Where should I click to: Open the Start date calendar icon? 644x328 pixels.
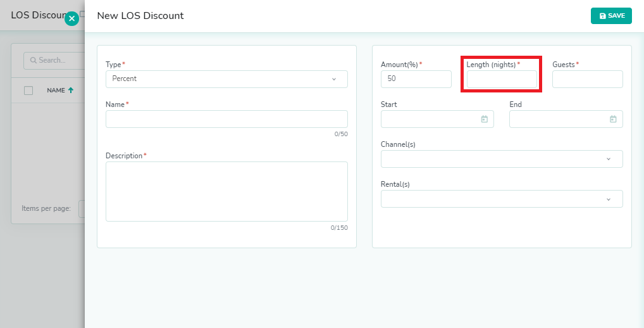pyautogui.click(x=484, y=119)
